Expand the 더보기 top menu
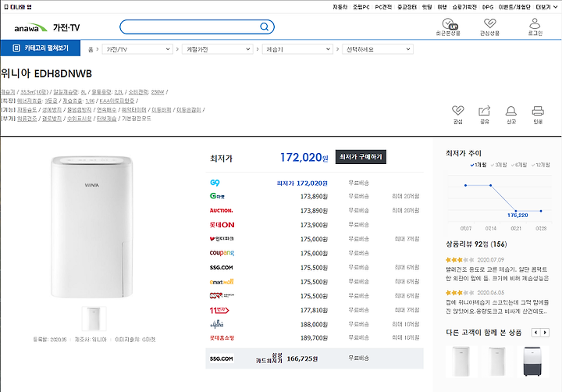This screenshot has width=562, height=392. point(546,7)
